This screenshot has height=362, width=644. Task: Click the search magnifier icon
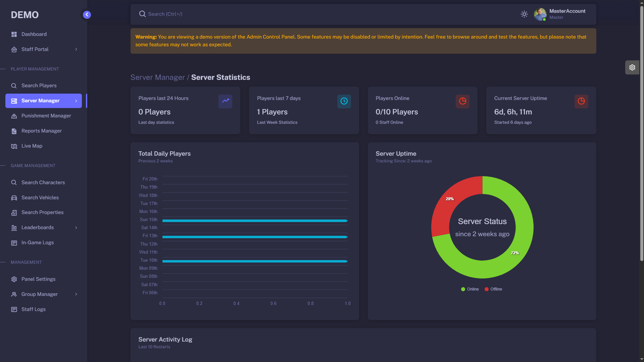[x=142, y=14]
